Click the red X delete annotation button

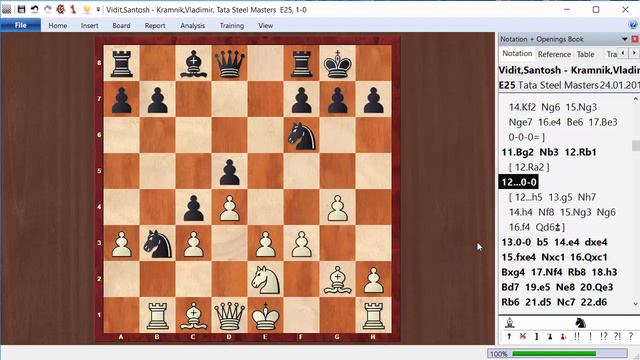coord(522,336)
